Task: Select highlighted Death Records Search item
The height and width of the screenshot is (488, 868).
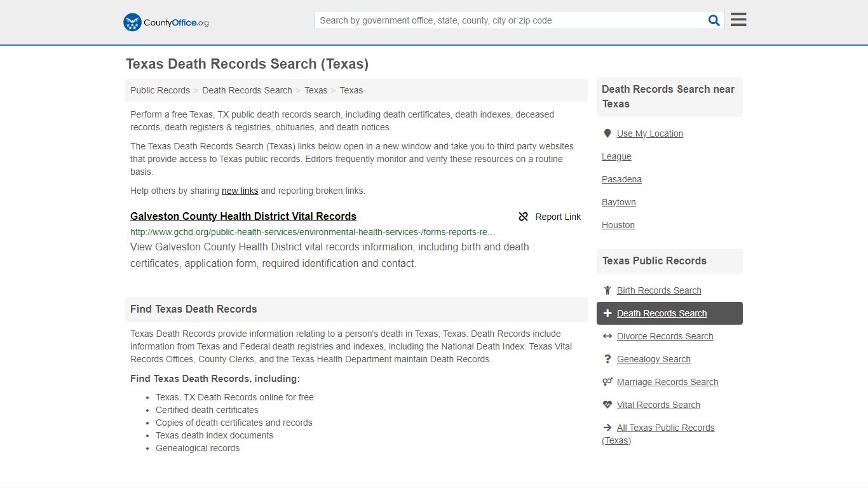Action: point(670,313)
